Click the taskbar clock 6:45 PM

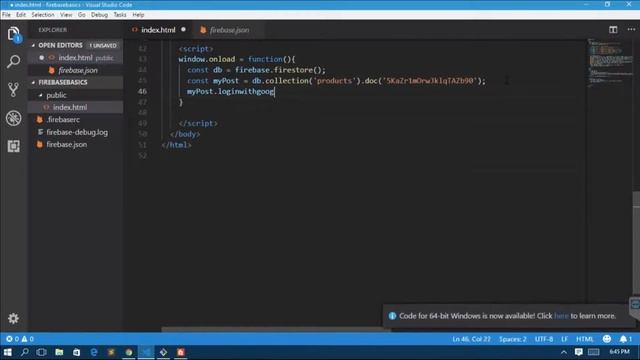[619, 352]
